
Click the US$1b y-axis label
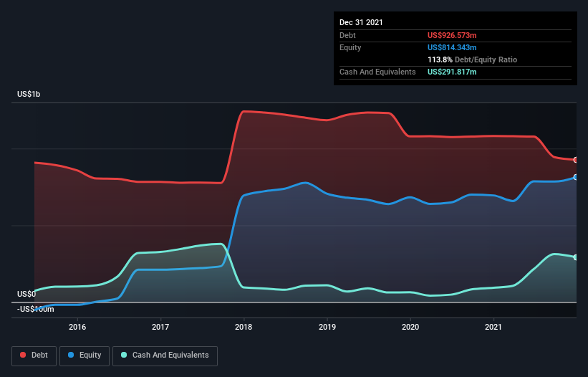29,94
